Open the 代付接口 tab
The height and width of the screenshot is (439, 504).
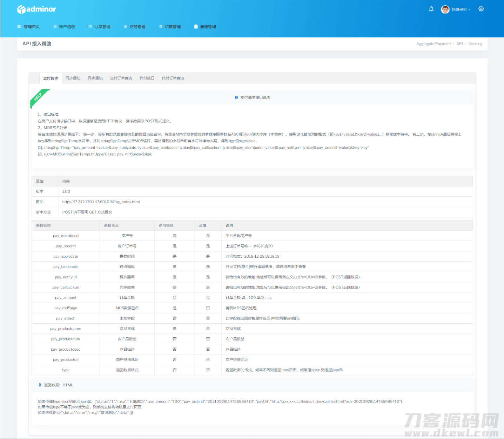pyautogui.click(x=147, y=78)
